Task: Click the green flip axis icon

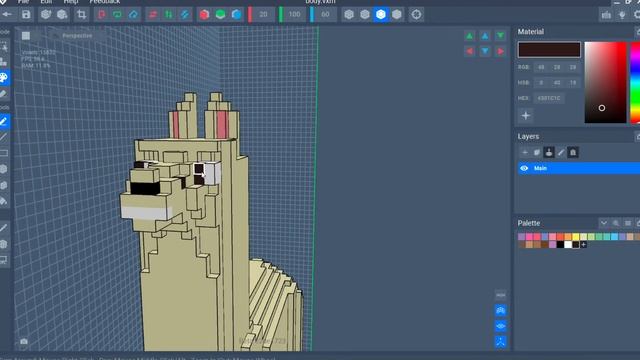Action: [118, 15]
